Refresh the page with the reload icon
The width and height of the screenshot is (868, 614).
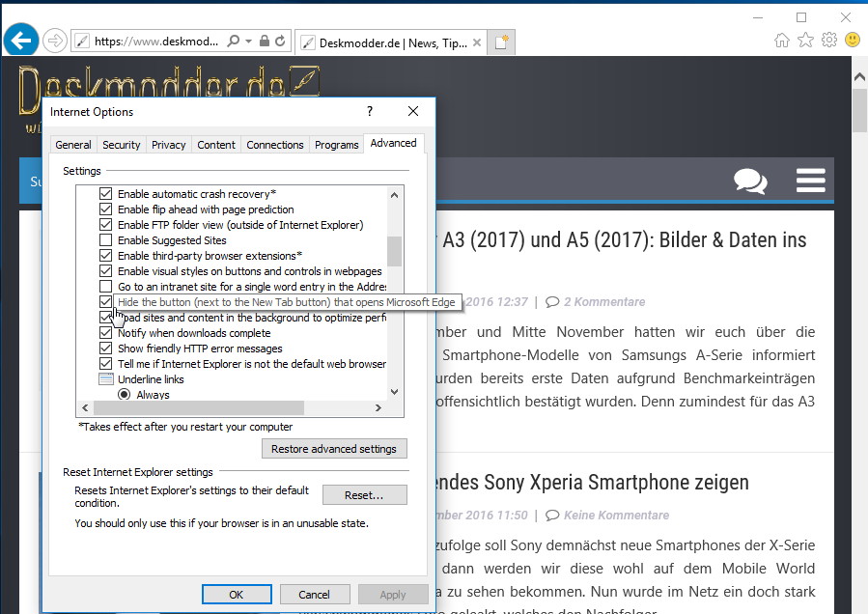coord(280,41)
